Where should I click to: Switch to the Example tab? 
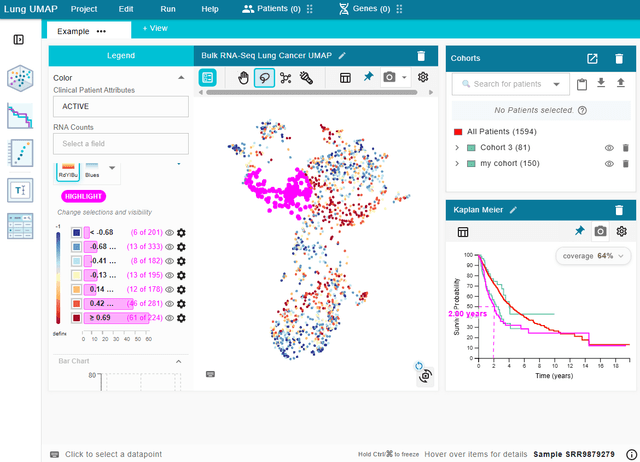click(x=73, y=31)
